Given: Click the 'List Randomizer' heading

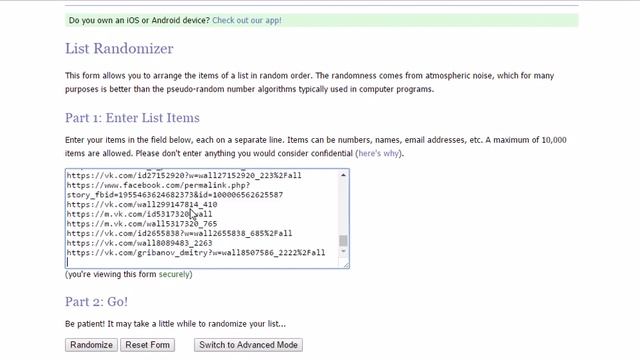Looking at the screenshot, I should pos(119,49).
